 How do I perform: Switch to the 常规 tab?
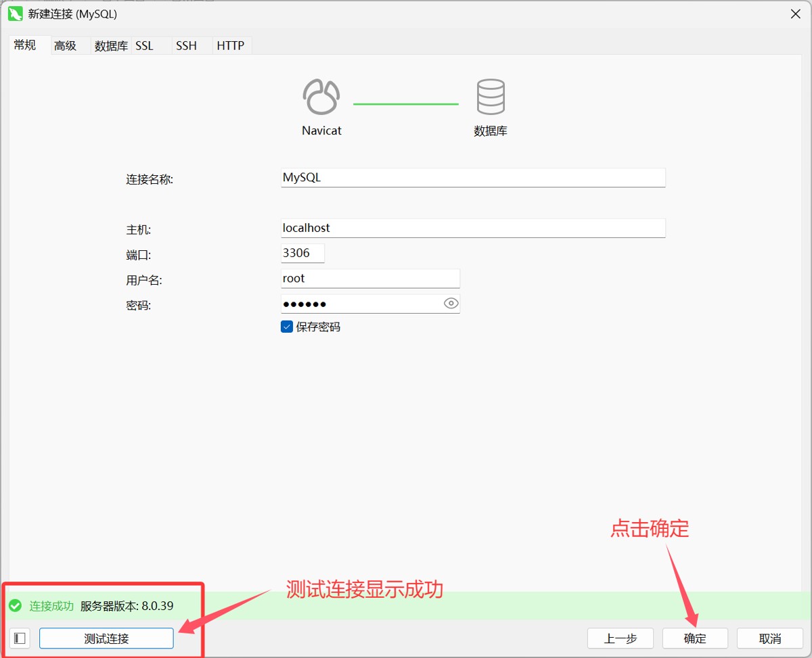coord(25,45)
